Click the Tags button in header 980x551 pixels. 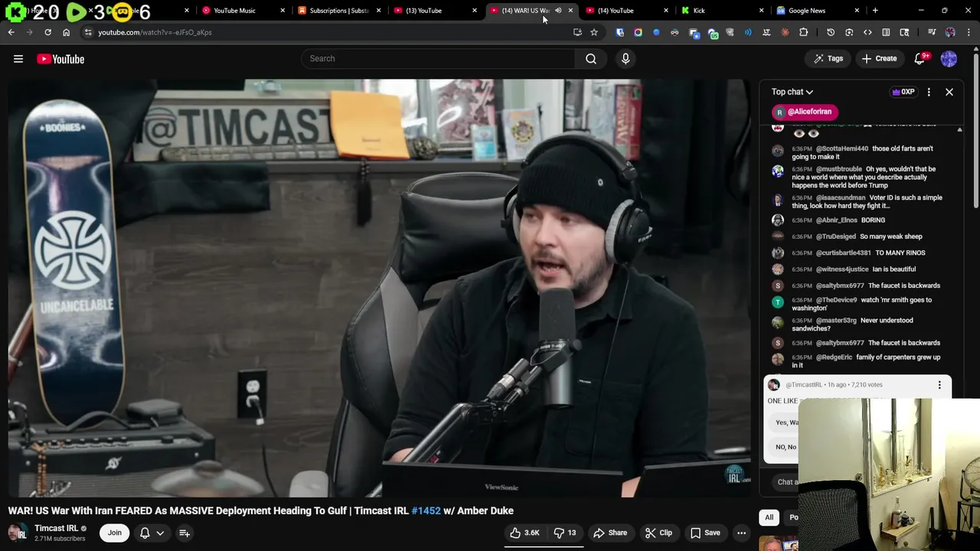tap(828, 59)
